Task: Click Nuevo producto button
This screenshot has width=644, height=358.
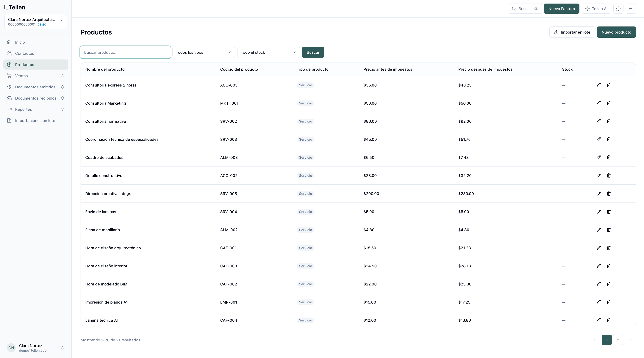Action: click(616, 32)
